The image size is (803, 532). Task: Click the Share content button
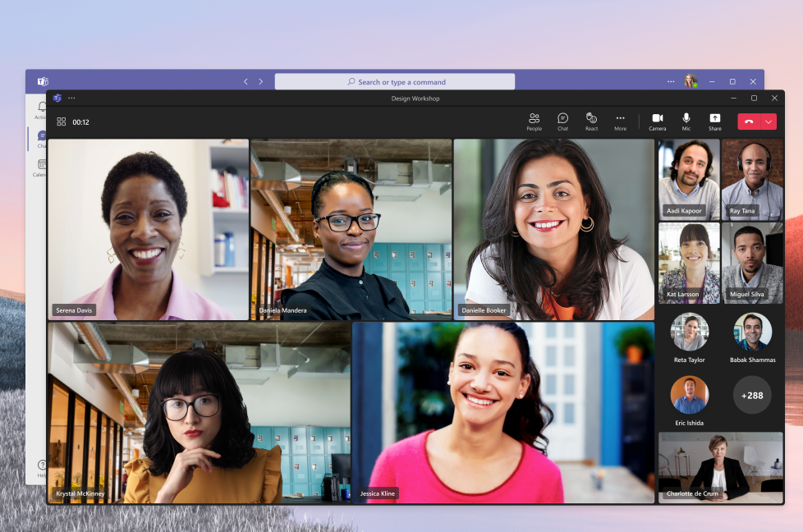pyautogui.click(x=715, y=122)
